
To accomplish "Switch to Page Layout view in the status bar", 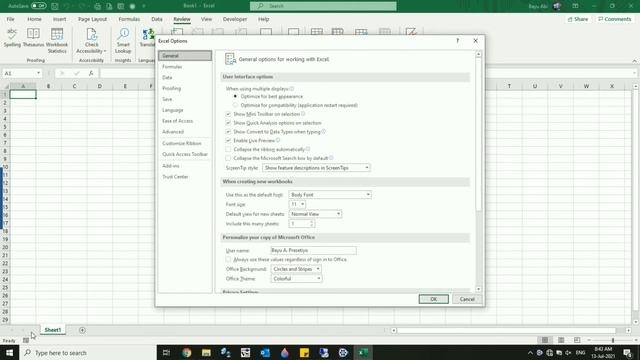I will (561, 340).
